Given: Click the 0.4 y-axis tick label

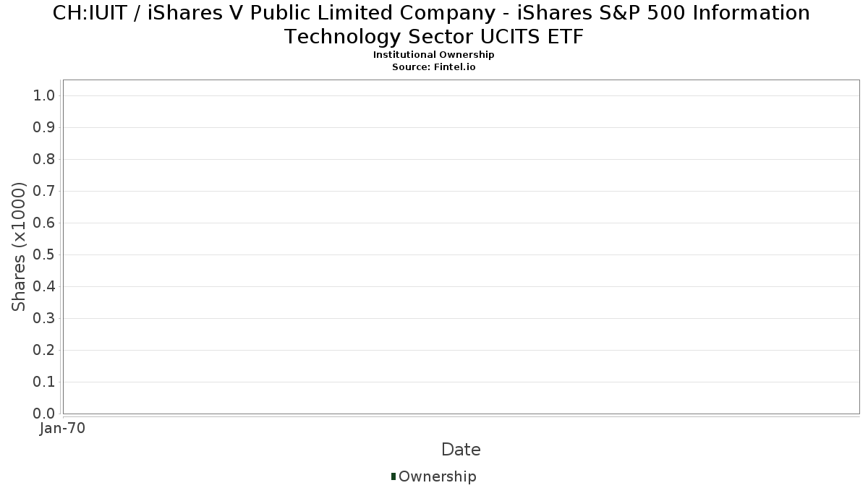Looking at the screenshot, I should pyautogui.click(x=44, y=287).
